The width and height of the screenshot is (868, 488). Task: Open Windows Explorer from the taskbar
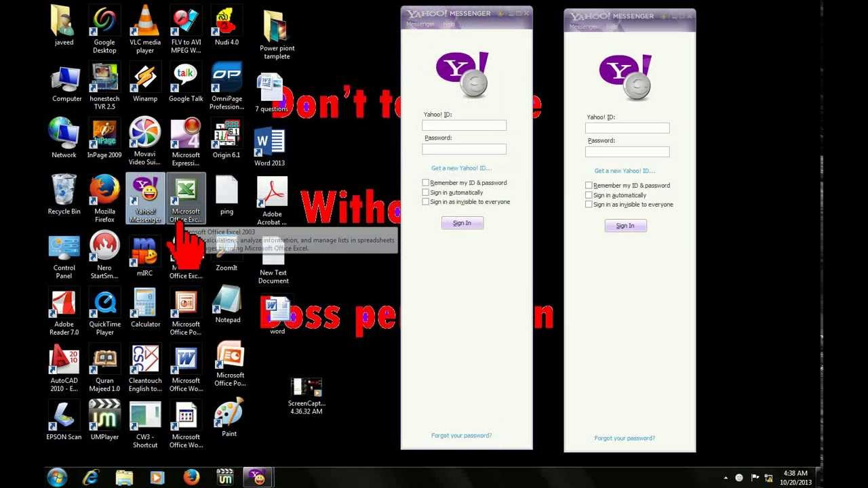coord(124,477)
